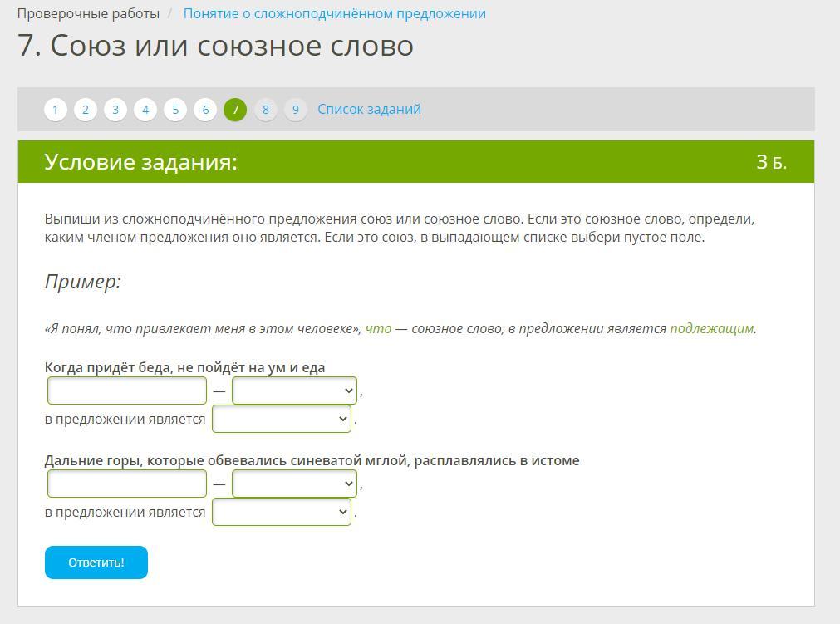
Task: Go to task number 2
Action: (x=86, y=110)
